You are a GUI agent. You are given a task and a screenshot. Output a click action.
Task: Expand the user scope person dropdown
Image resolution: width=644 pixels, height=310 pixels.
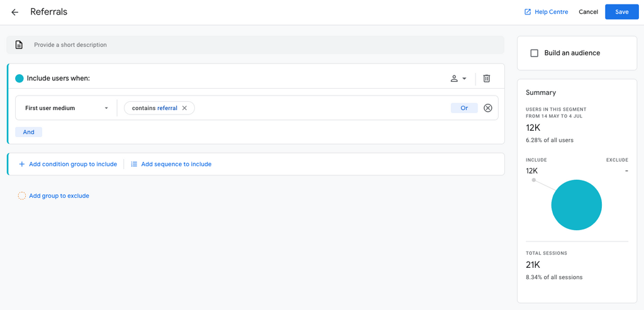(x=458, y=79)
